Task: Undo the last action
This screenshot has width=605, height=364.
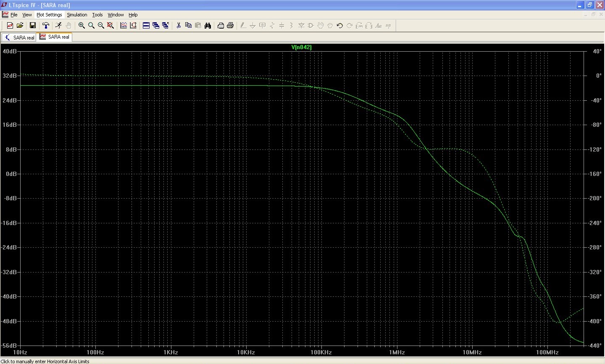Action: coord(340,26)
